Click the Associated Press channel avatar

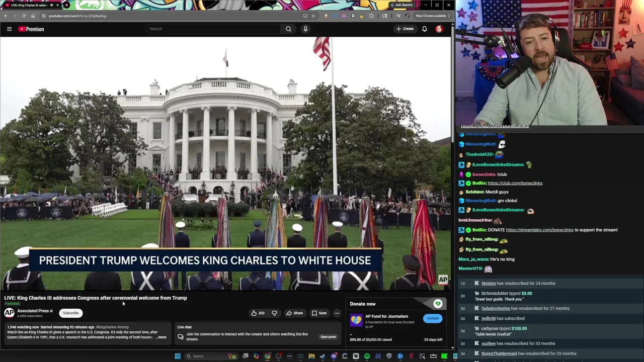tap(10, 313)
